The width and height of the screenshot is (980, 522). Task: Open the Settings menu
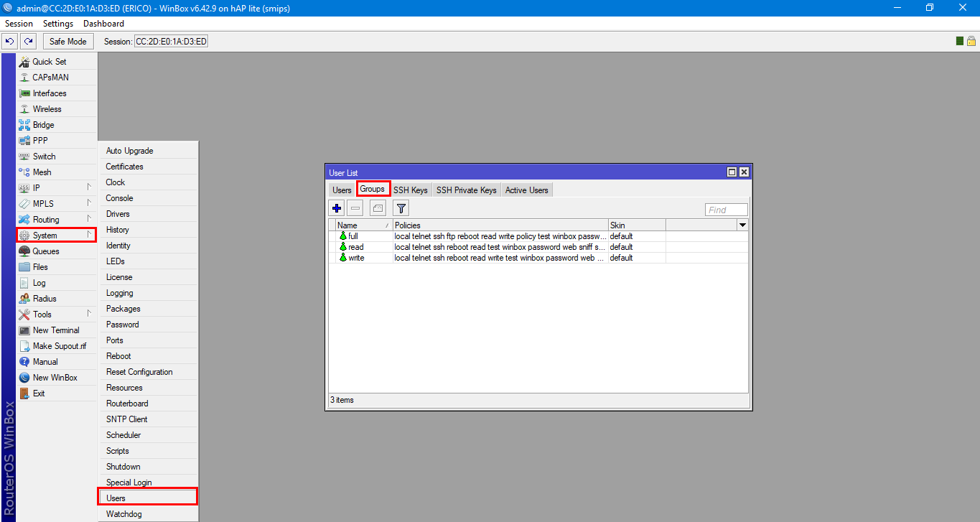(58, 24)
